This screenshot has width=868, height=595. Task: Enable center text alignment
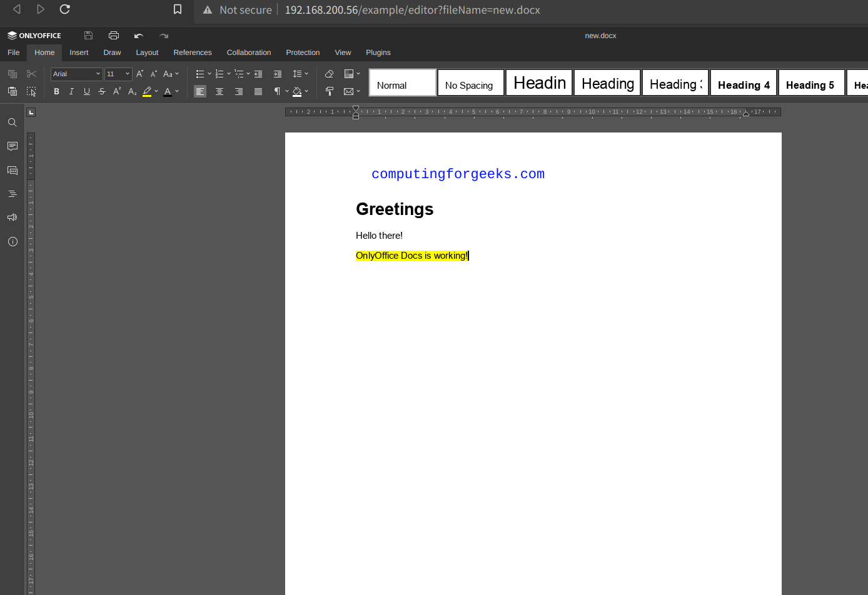220,91
